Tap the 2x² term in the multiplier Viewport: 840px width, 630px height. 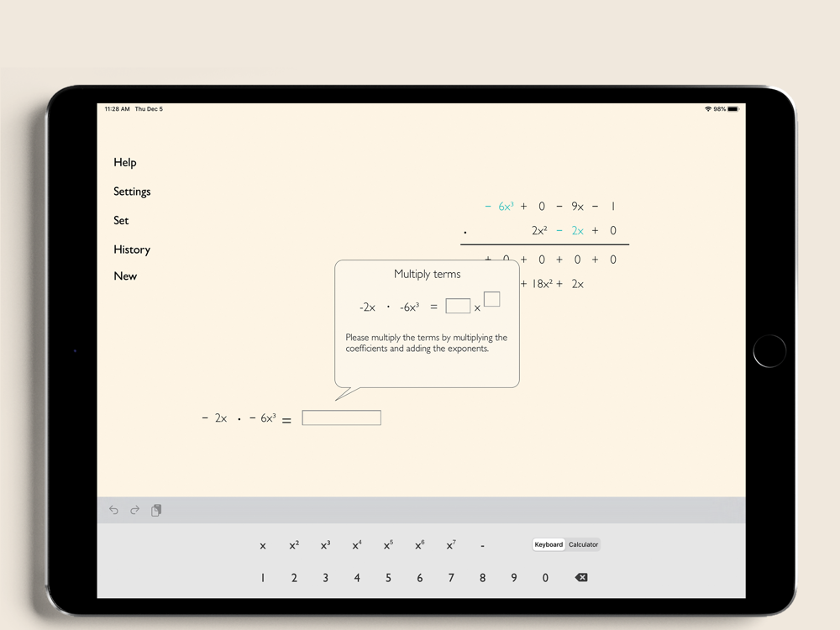click(x=539, y=230)
